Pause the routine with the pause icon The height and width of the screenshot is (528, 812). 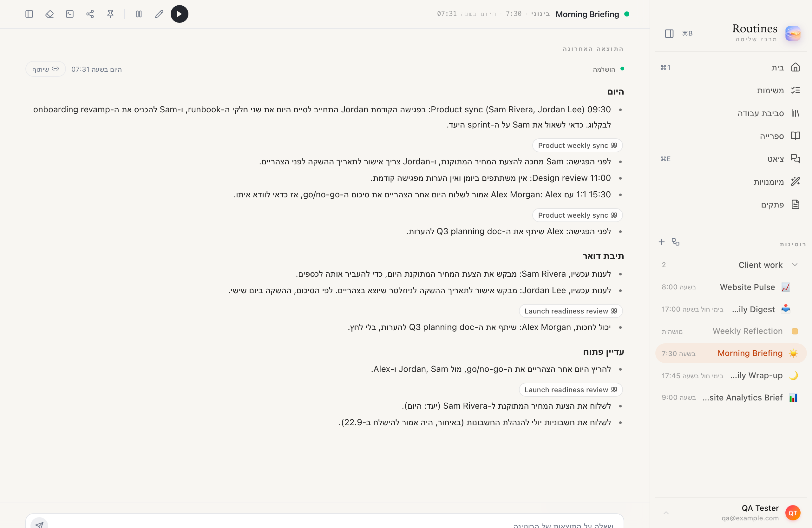coord(139,14)
